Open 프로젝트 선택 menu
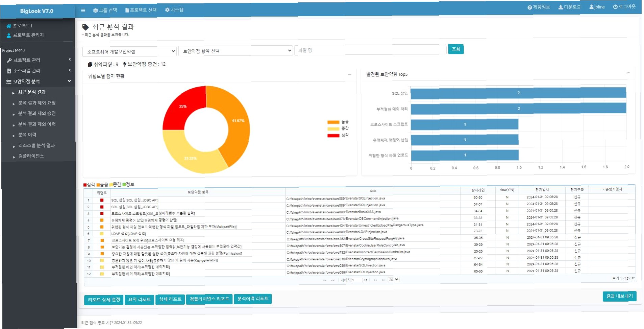Viewport: 644px width, 329px height. [x=141, y=10]
